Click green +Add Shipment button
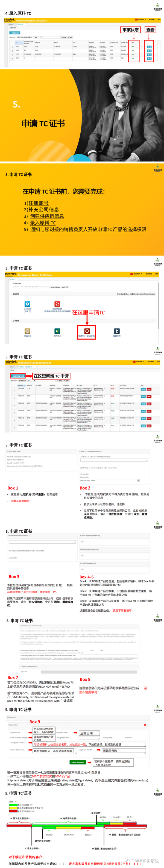The image size is (164, 868). (x=78, y=762)
